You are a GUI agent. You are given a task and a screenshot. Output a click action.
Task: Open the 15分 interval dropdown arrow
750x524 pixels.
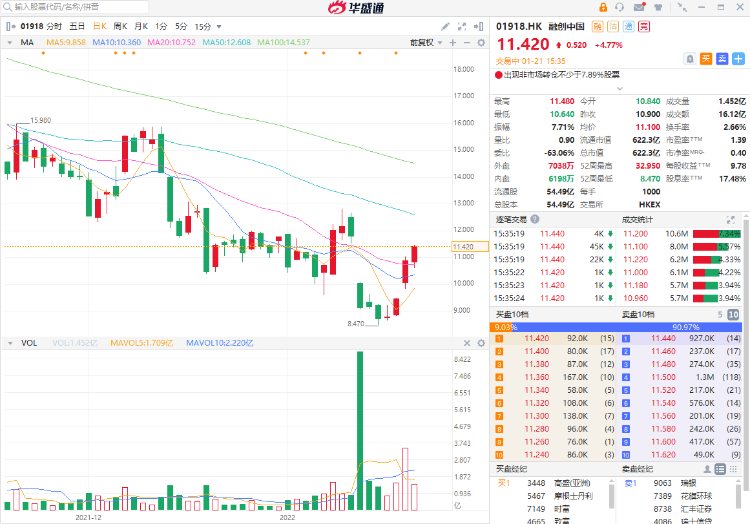[x=219, y=27]
